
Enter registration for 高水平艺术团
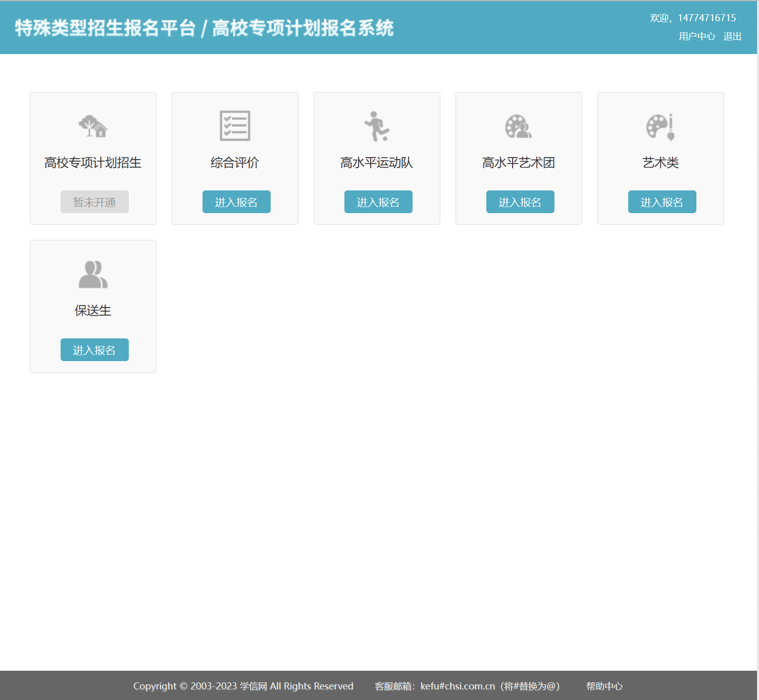[x=520, y=202]
